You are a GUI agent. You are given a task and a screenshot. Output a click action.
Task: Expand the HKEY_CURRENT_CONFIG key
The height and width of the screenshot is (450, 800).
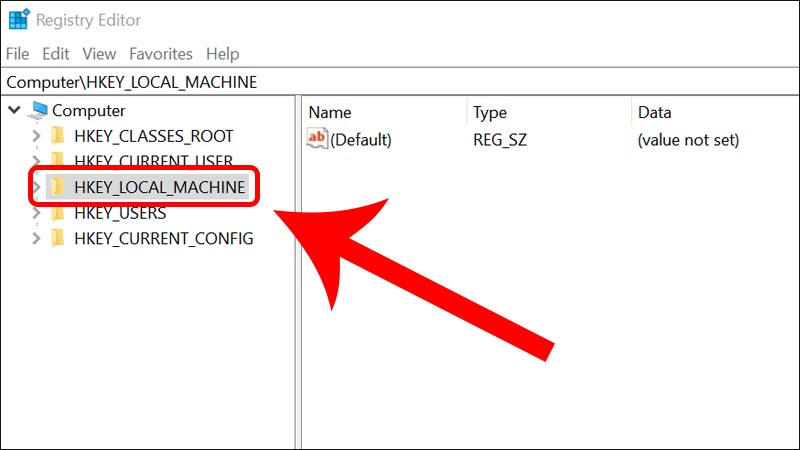[x=36, y=238]
